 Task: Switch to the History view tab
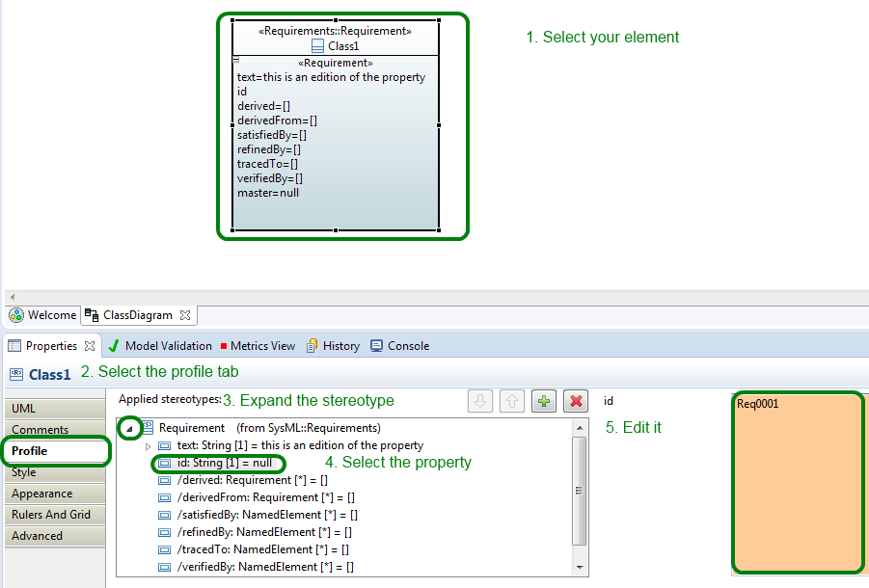(x=334, y=346)
